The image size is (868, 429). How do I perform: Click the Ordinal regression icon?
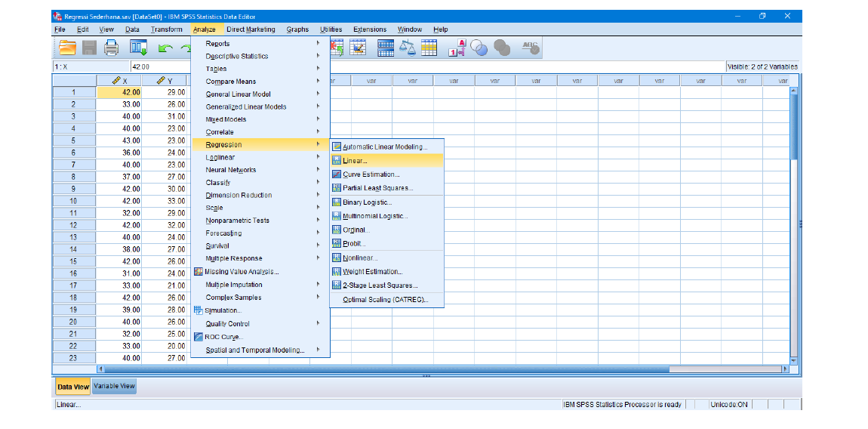[337, 230]
